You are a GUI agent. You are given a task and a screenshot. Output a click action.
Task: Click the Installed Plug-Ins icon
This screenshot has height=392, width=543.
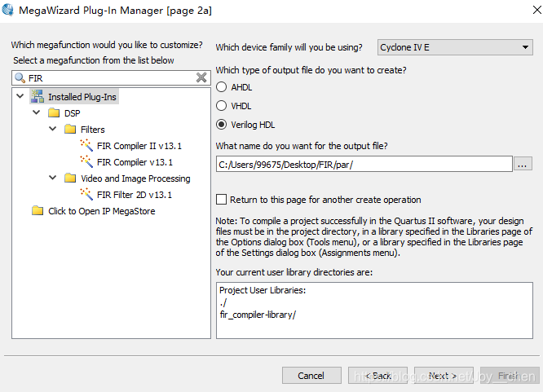(x=37, y=97)
